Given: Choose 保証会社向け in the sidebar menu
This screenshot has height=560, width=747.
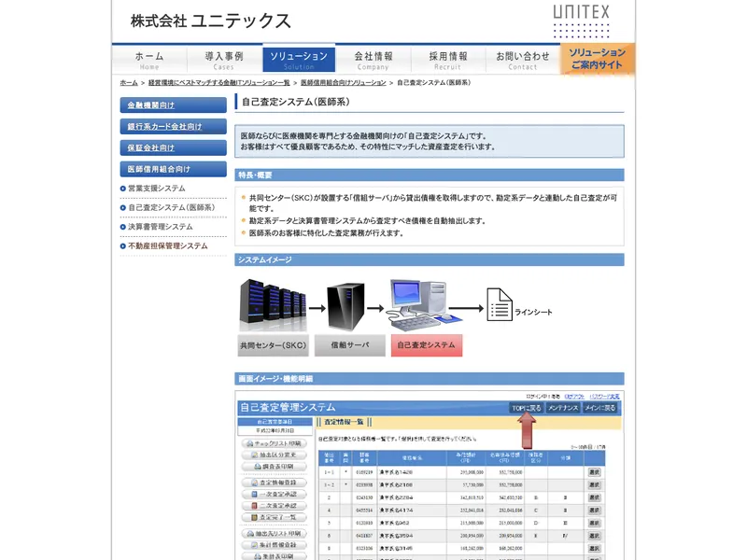Looking at the screenshot, I should coord(174,147).
